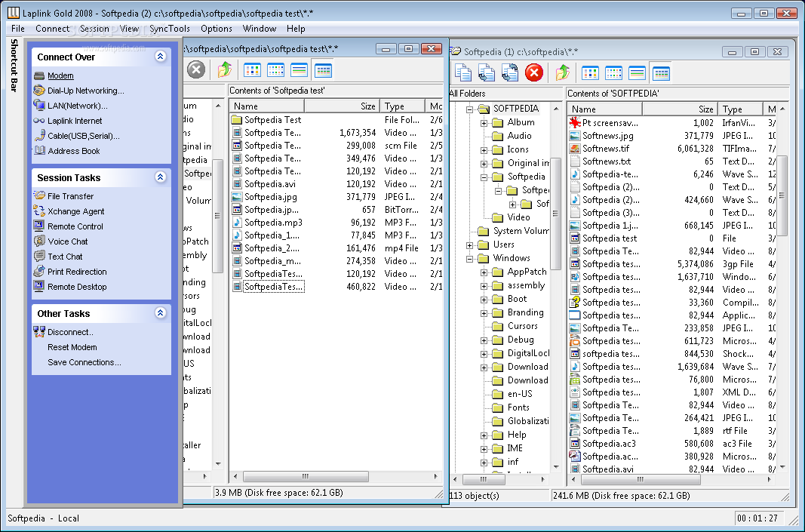Screen dimensions: 805x532
Task: Click the red cancel icon in Softpedia (1) toolbar
Action: point(534,72)
